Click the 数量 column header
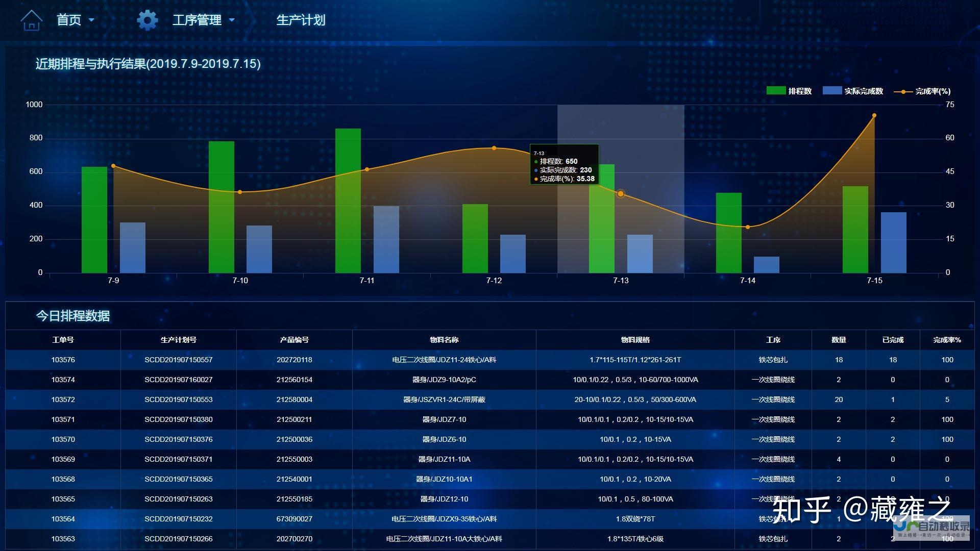 pyautogui.click(x=839, y=340)
